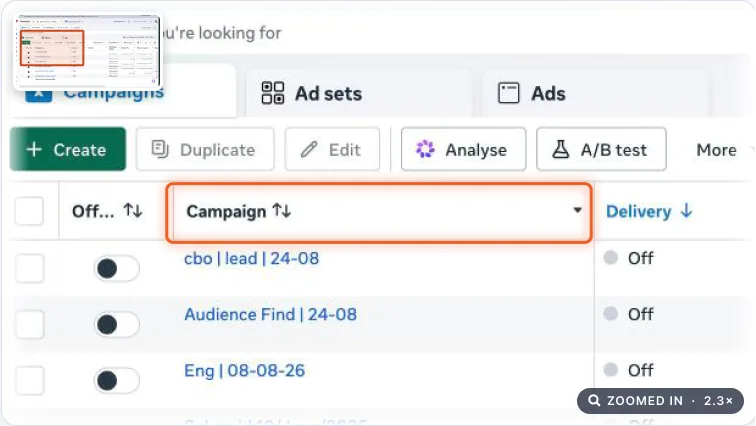Click the Ads window icon
Image resolution: width=756 pixels, height=426 pixels.
pyautogui.click(x=508, y=93)
